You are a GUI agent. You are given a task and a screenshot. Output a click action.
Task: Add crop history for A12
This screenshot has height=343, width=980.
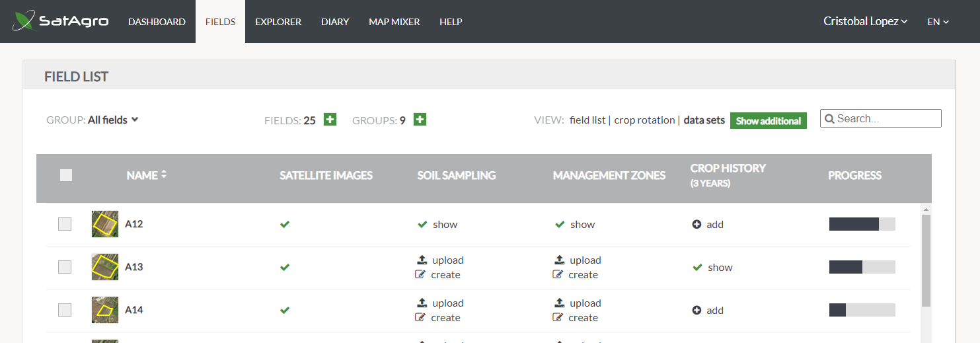715,225
